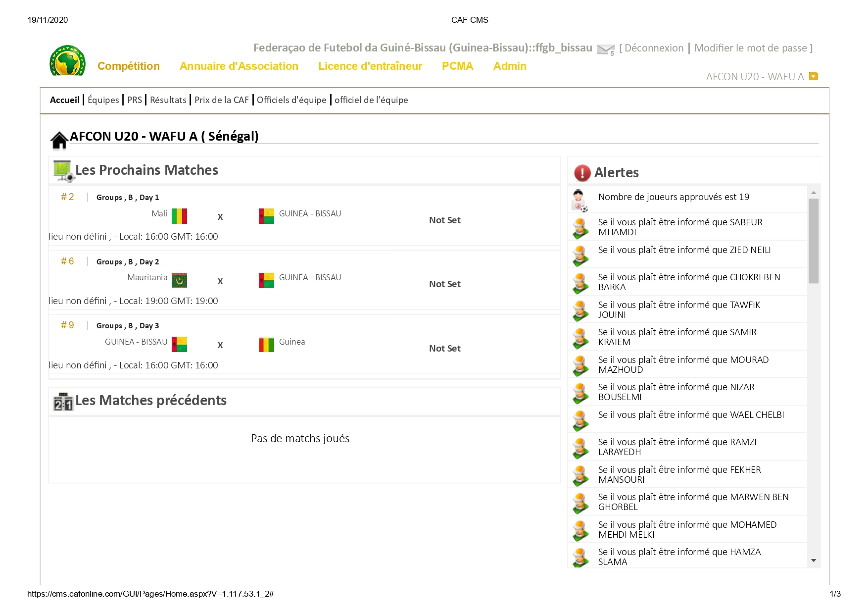Click the Mauritania team name
Screen dimensions: 868x614
(147, 278)
